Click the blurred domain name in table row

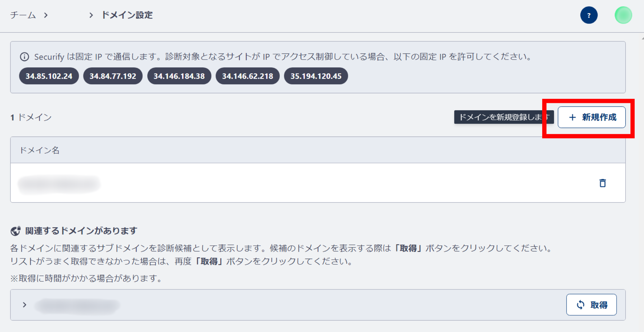[x=59, y=184]
